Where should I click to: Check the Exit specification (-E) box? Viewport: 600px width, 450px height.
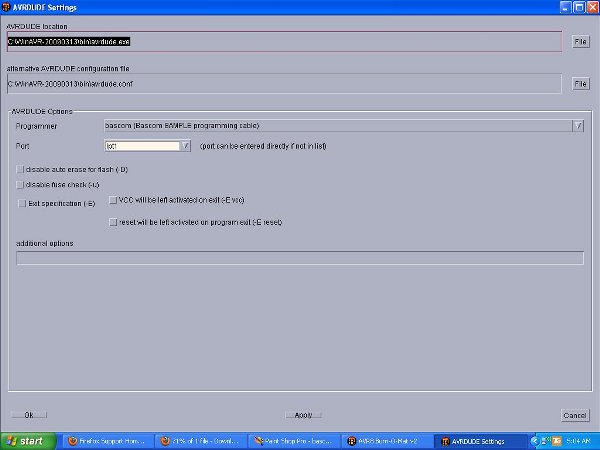click(22, 204)
